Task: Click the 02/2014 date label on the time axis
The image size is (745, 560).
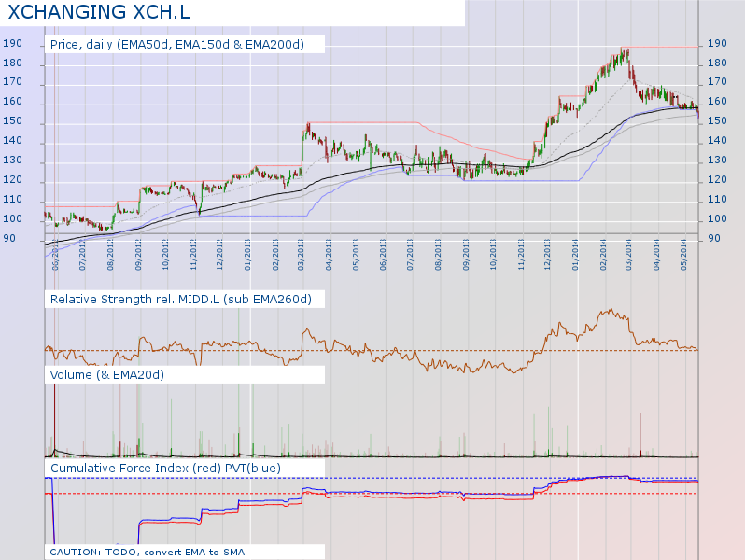Action: tap(603, 255)
